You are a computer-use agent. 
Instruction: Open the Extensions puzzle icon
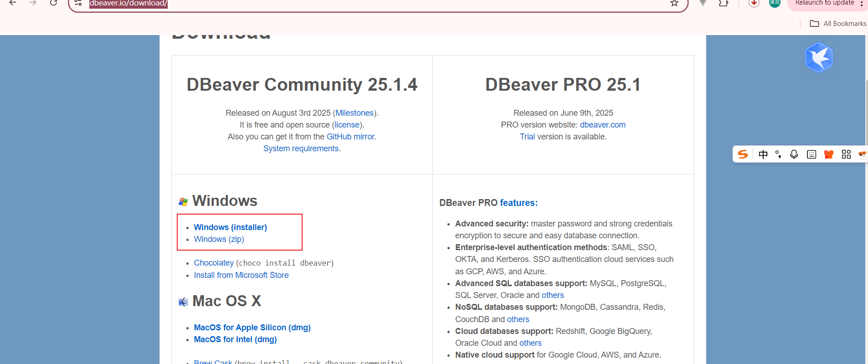point(724,3)
